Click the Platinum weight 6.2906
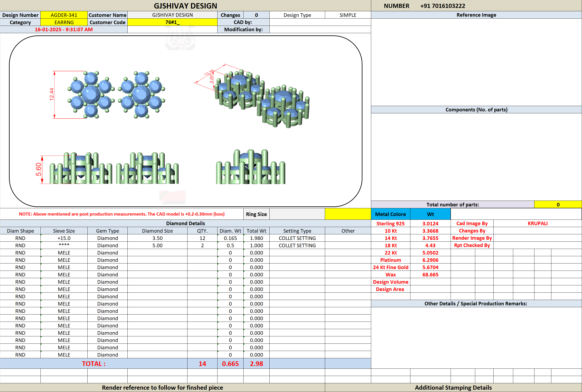This screenshot has width=582, height=392. pos(430,260)
